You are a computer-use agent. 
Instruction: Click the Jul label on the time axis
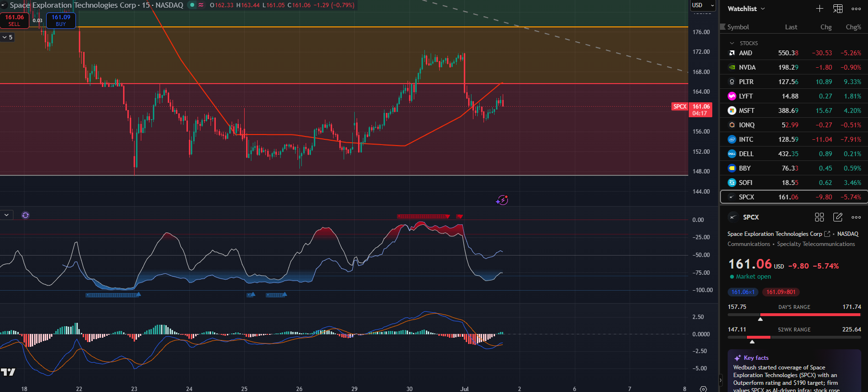(x=464, y=389)
